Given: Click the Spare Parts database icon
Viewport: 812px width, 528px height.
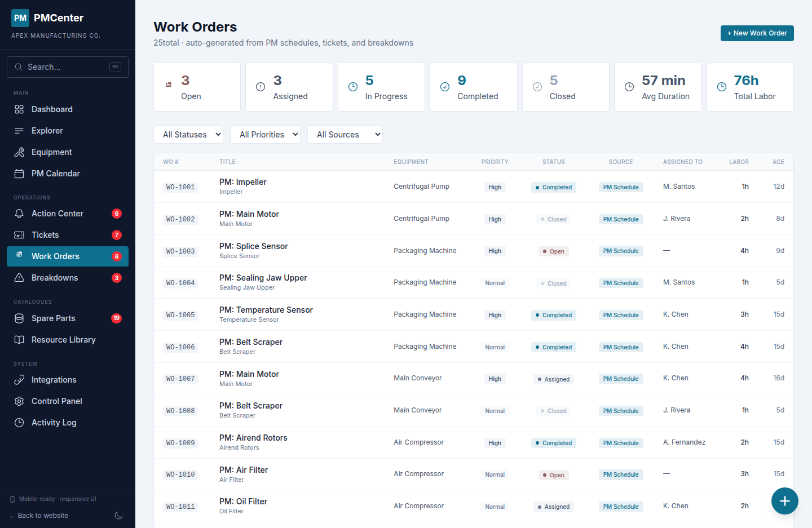Looking at the screenshot, I should 19,318.
